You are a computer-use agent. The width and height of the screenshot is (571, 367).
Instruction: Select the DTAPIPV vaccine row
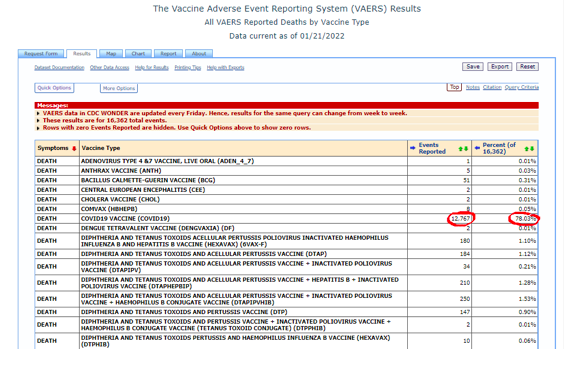[286, 267]
